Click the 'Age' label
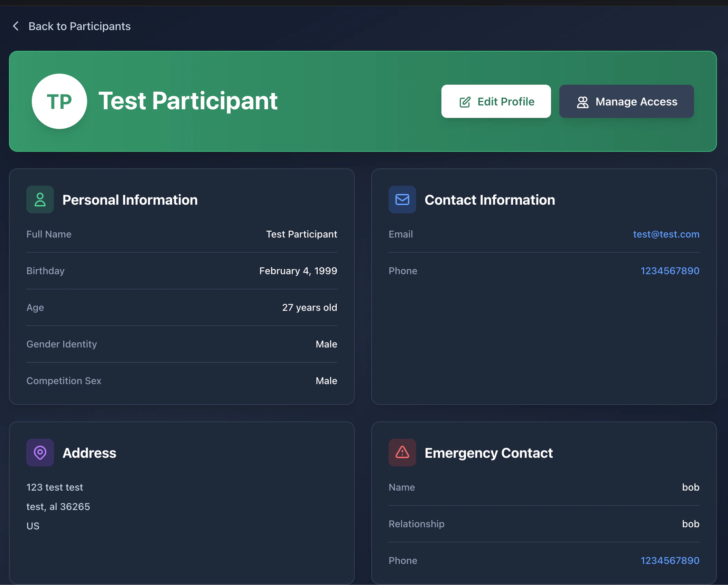 tap(35, 307)
